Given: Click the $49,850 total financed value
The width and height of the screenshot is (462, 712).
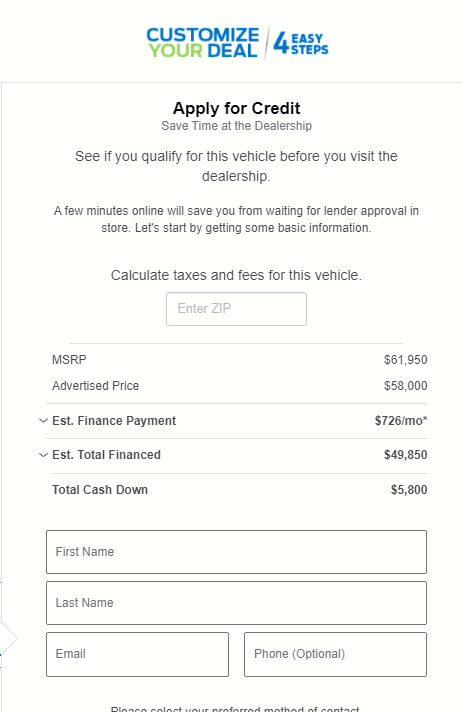Looking at the screenshot, I should (x=405, y=455).
